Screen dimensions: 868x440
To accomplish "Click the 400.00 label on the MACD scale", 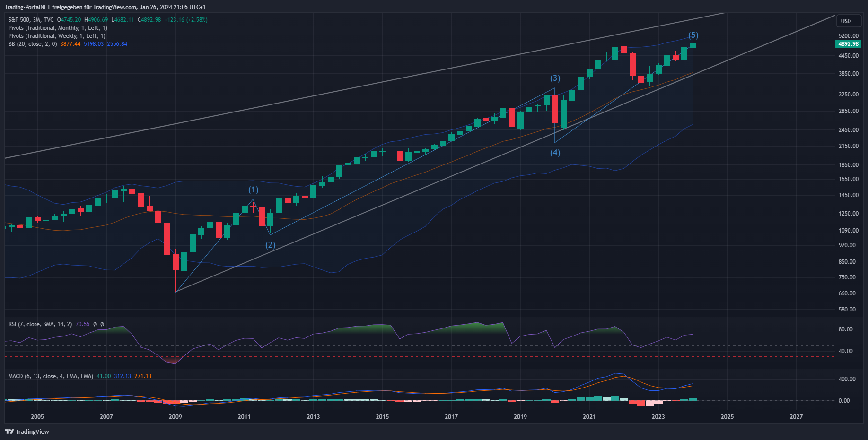I will 847,379.
